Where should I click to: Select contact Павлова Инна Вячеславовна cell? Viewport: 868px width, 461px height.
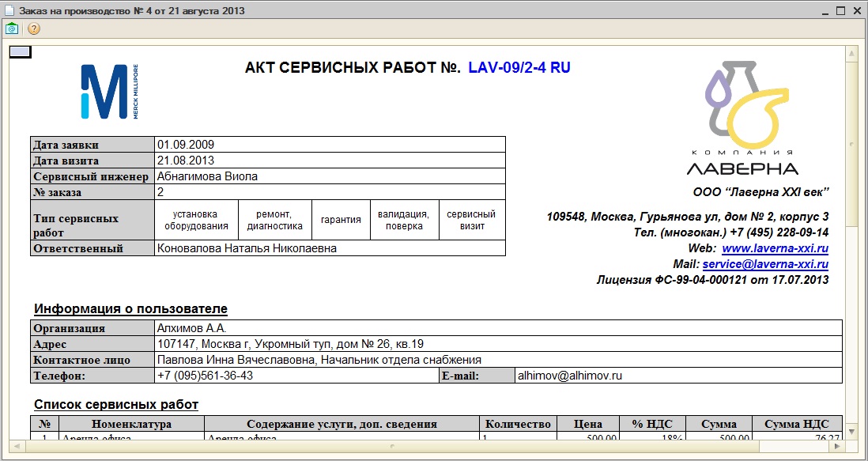[499, 361]
